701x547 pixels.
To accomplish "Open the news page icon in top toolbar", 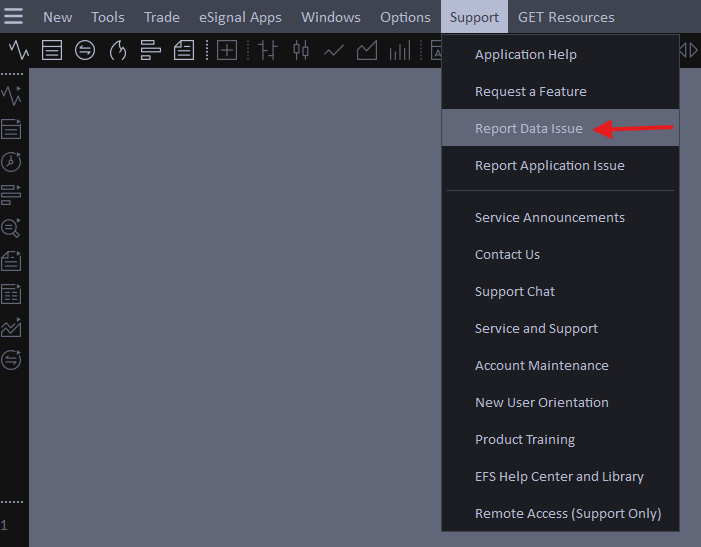I will click(184, 51).
